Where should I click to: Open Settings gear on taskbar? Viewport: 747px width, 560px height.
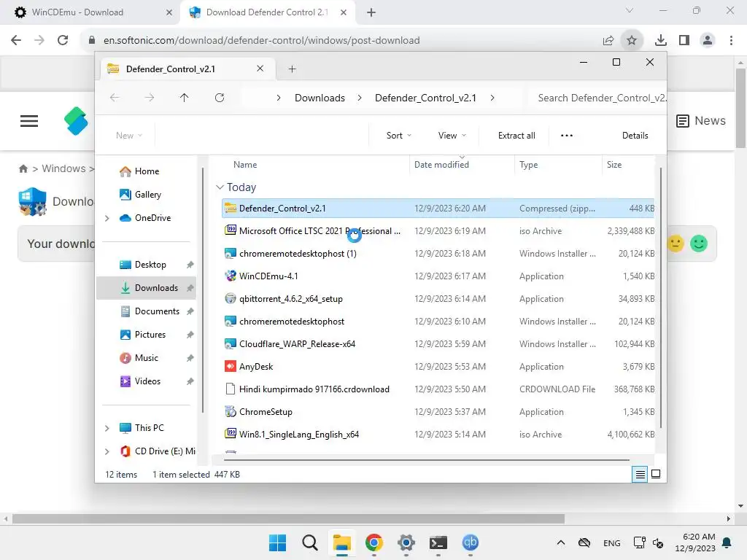(x=406, y=542)
